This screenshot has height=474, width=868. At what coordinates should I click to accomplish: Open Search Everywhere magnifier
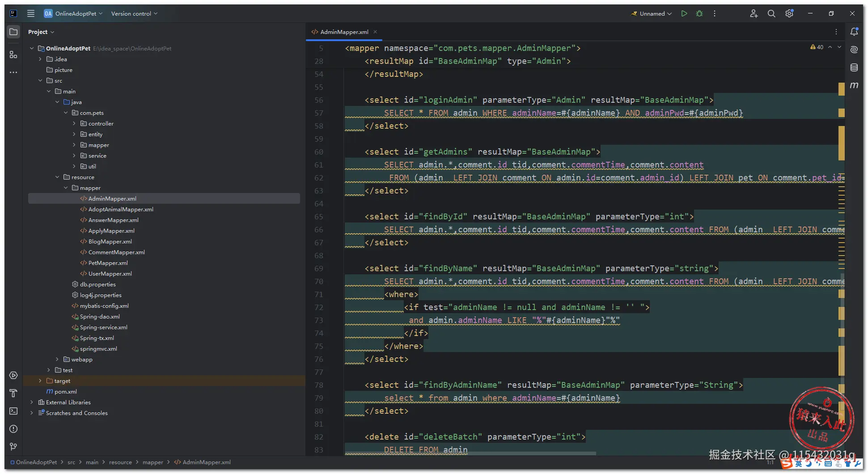(x=771, y=13)
